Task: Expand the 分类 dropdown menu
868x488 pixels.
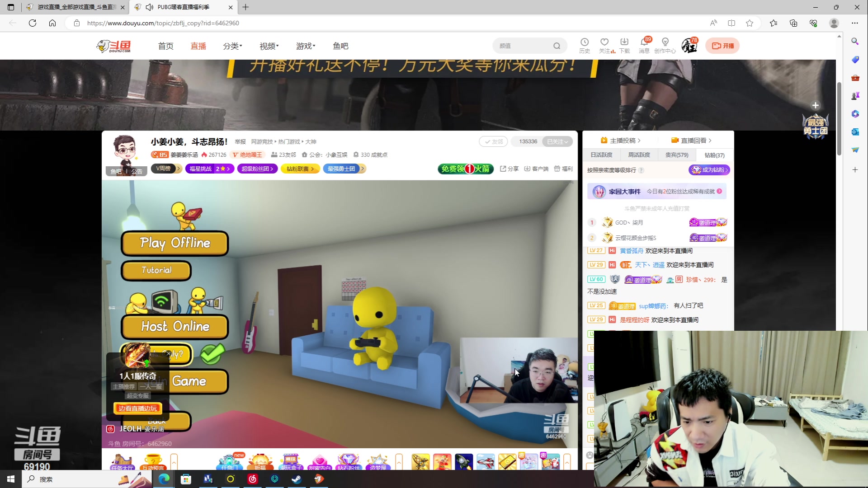Action: (x=232, y=46)
